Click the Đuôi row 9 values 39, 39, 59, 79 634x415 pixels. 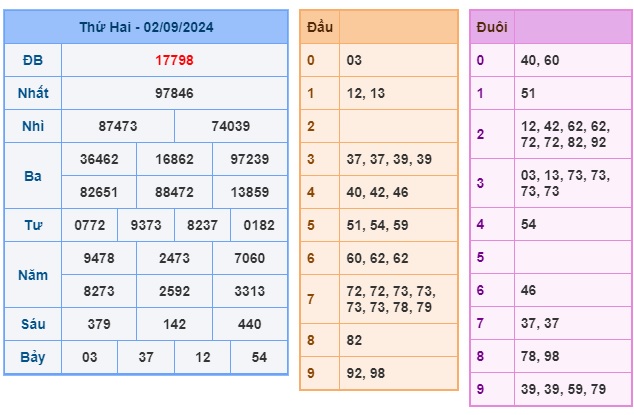[x=563, y=389]
